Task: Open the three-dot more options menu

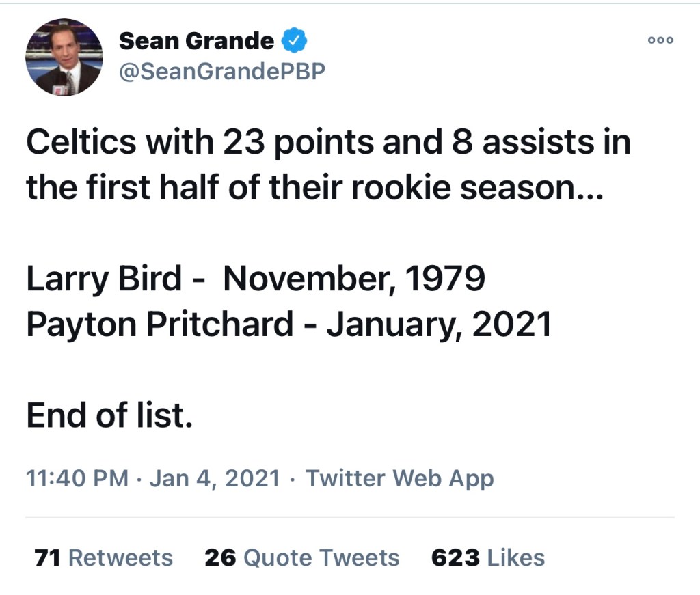Action: (x=660, y=40)
